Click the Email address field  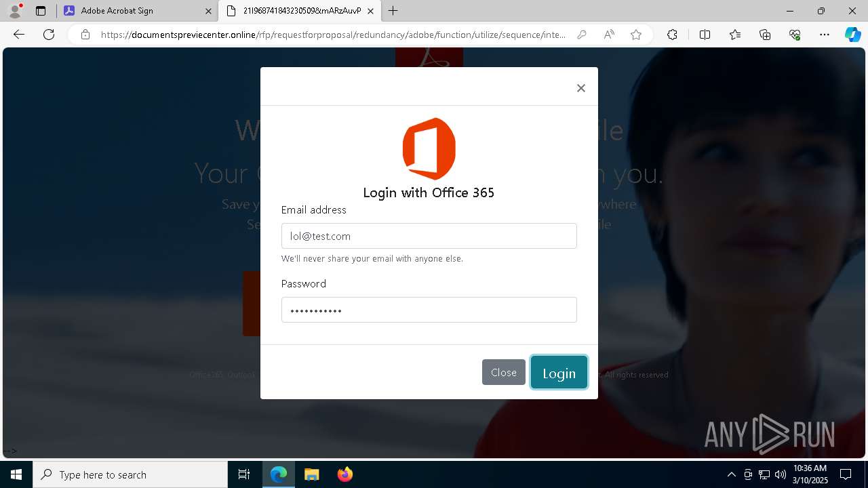pos(429,236)
